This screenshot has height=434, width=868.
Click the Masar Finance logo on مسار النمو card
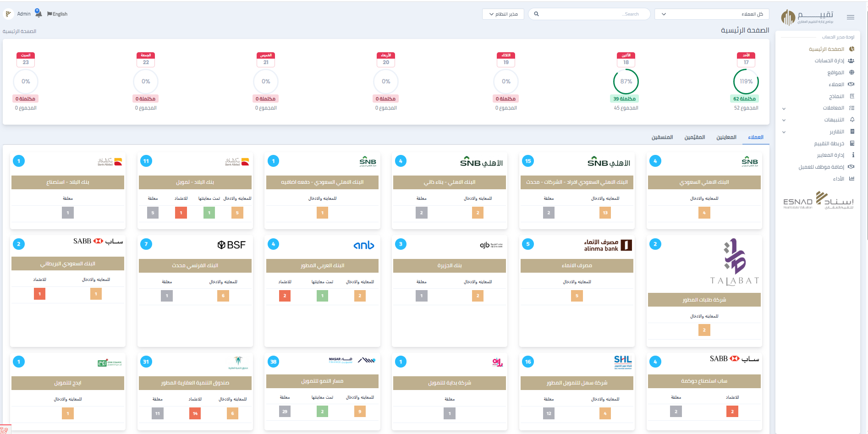tap(352, 360)
